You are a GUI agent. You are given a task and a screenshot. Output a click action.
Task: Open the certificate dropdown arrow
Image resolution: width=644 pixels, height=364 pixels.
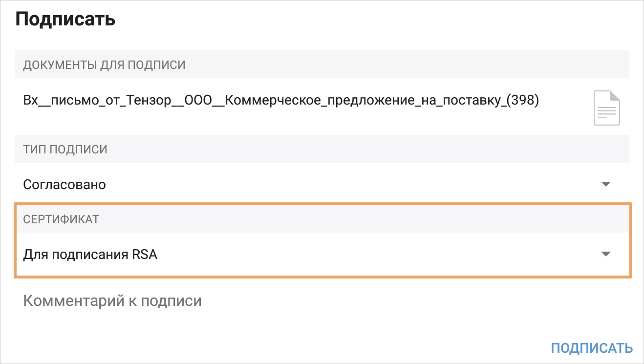(606, 254)
